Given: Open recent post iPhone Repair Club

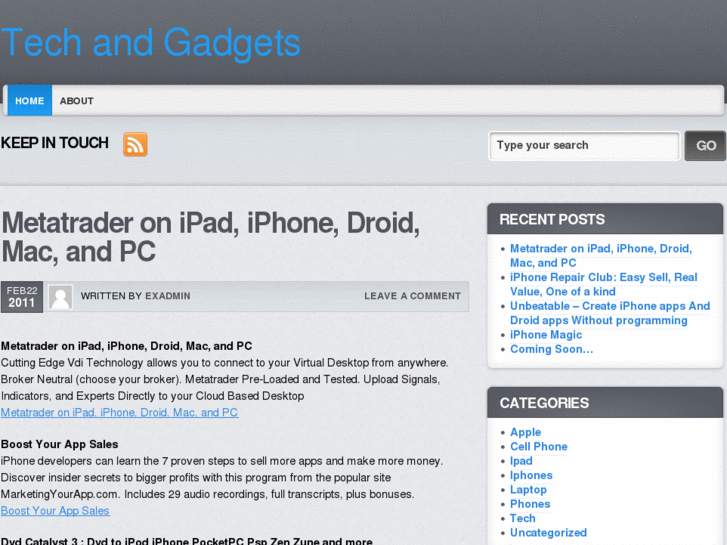Looking at the screenshot, I should (x=604, y=284).
